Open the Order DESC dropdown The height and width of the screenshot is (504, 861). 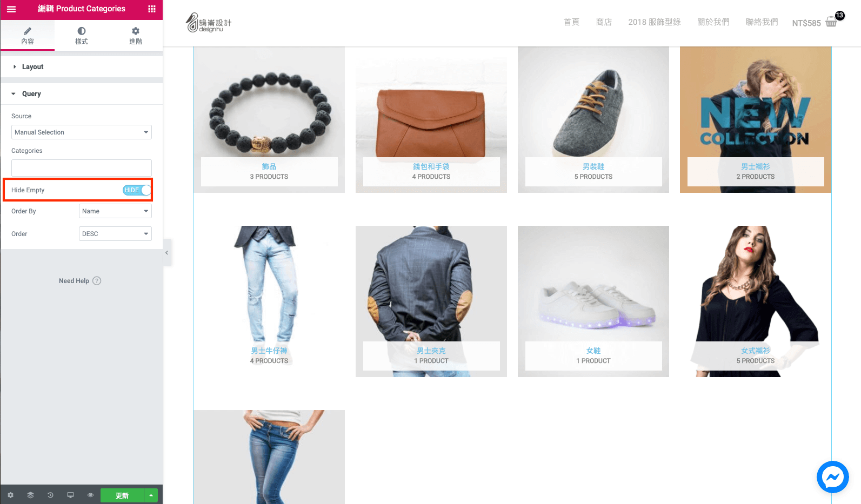point(115,234)
